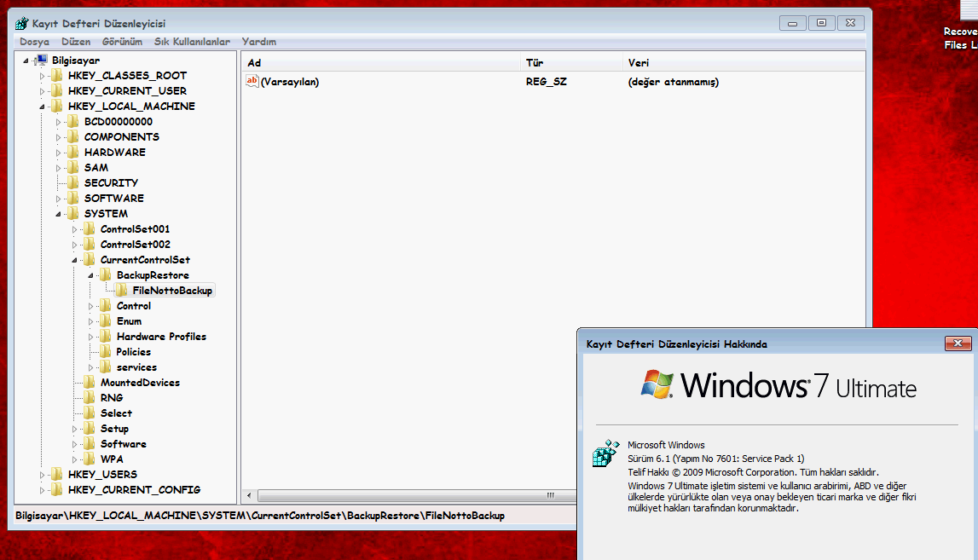Close the Kayıt Defteri Düzenleyicisi Hakkında dialog

point(958,344)
